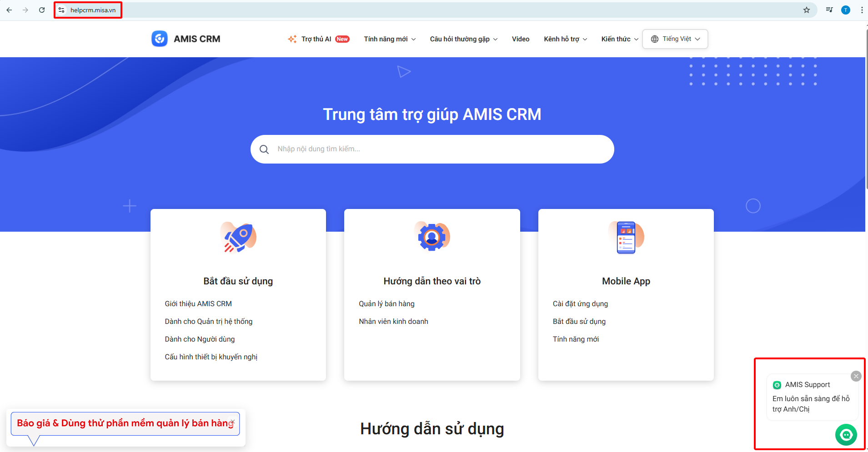Image resolution: width=868 pixels, height=452 pixels.
Task: Focus the help center search field
Action: 432,149
